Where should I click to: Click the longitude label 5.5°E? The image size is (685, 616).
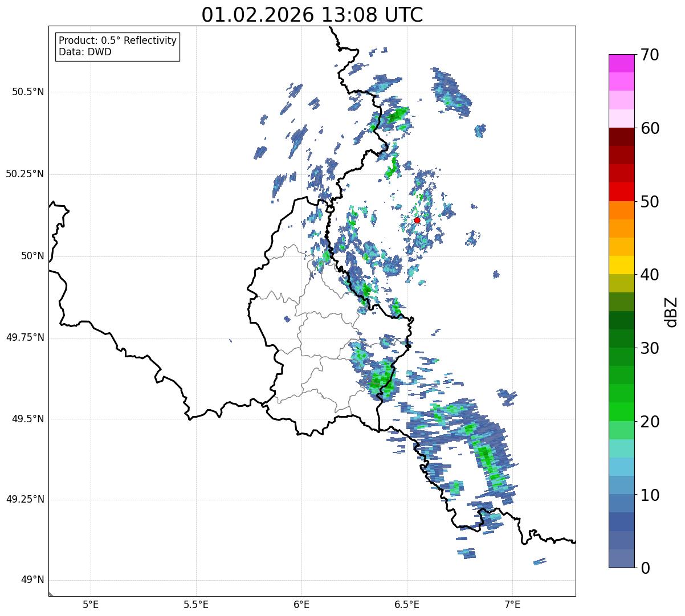[x=196, y=605]
